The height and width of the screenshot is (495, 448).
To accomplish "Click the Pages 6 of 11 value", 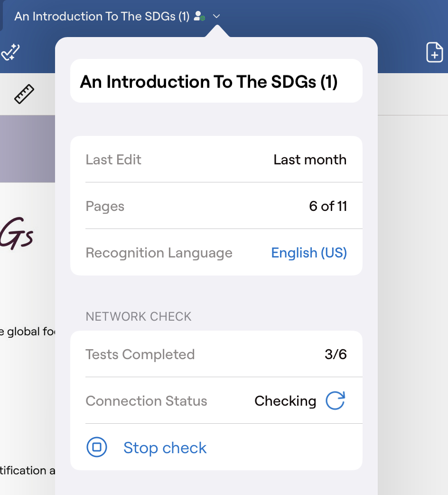I will coord(328,206).
